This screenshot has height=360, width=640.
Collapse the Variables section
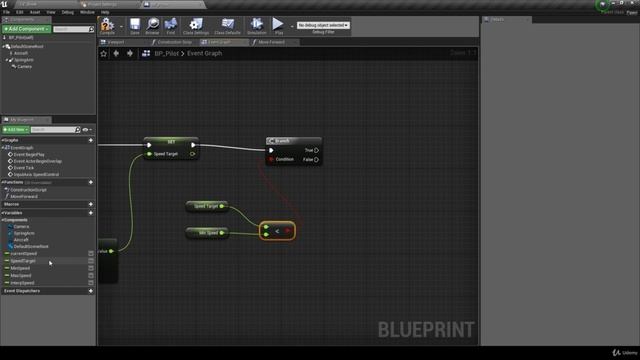click(x=2, y=213)
